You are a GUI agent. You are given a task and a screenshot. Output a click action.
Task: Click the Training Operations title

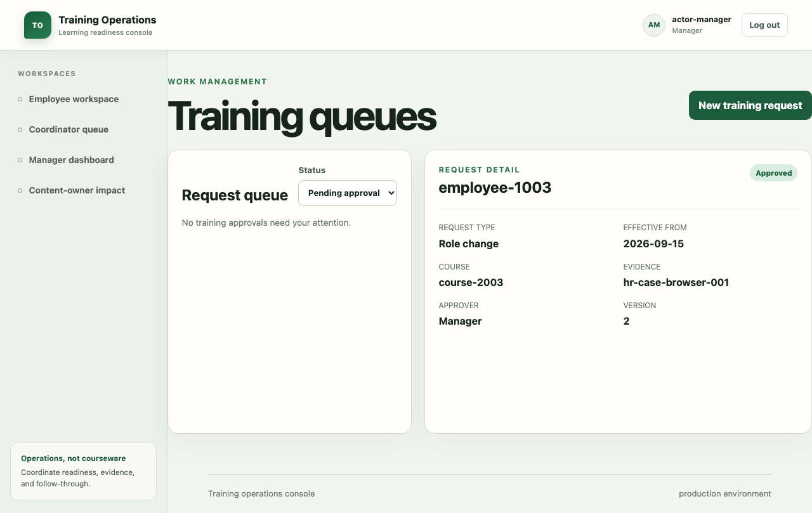pyautogui.click(x=107, y=20)
